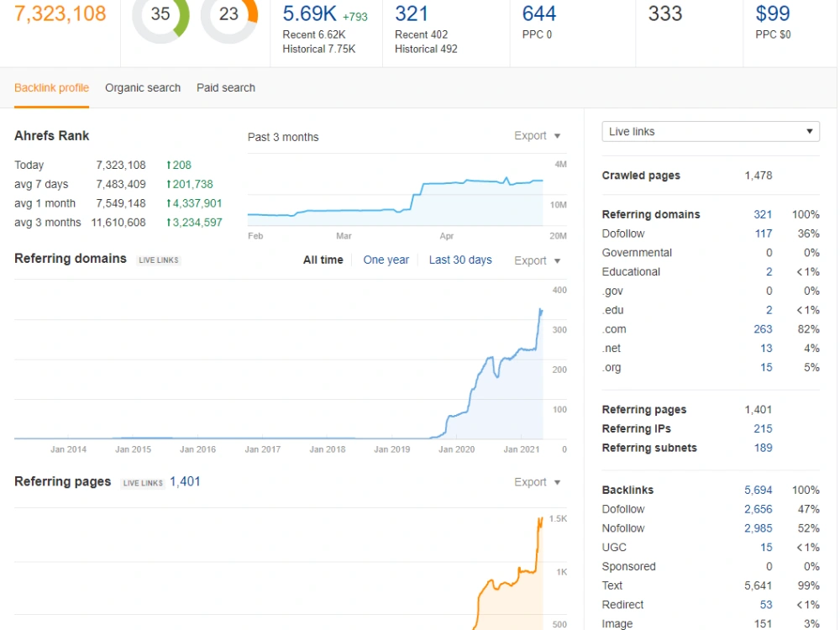
Task: Open the .org referring domains count 15
Action: tap(766, 368)
